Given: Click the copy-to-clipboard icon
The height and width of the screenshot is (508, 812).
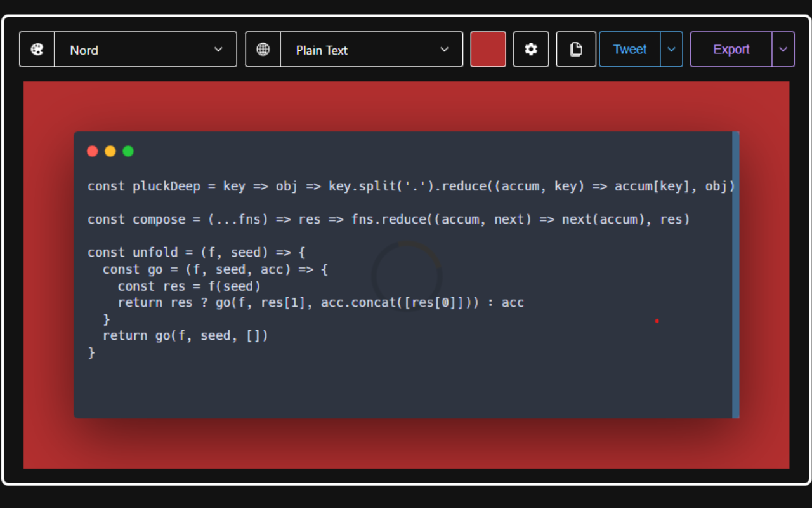Looking at the screenshot, I should coord(575,49).
